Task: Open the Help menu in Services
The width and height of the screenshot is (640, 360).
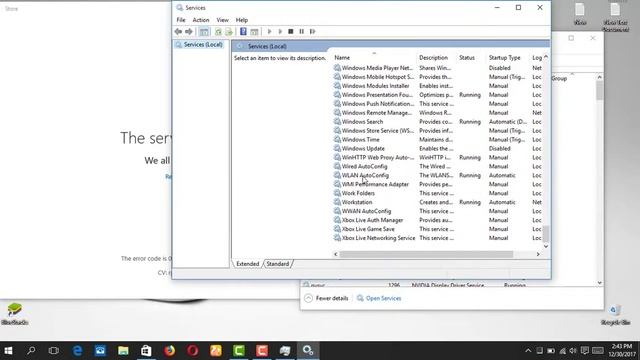Action: (242, 20)
